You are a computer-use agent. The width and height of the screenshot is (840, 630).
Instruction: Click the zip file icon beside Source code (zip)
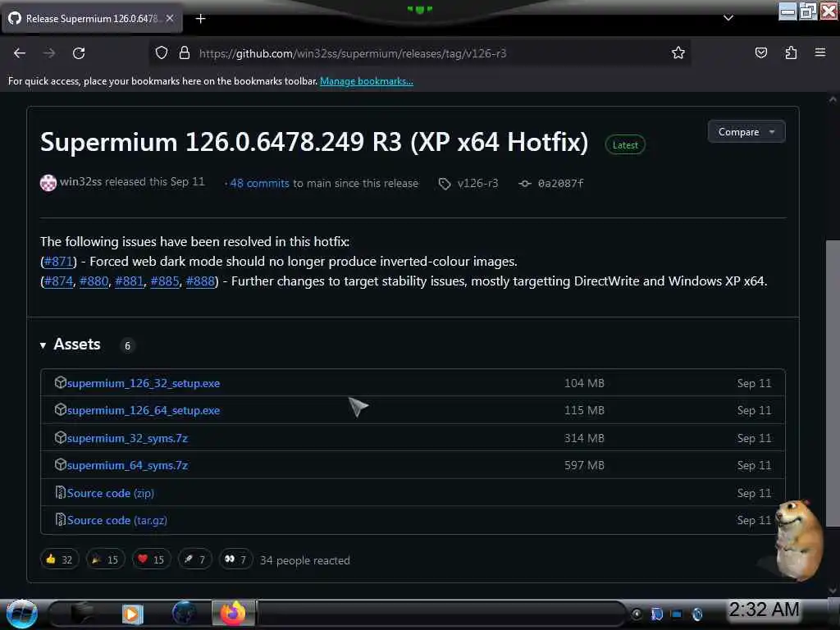[60, 492]
